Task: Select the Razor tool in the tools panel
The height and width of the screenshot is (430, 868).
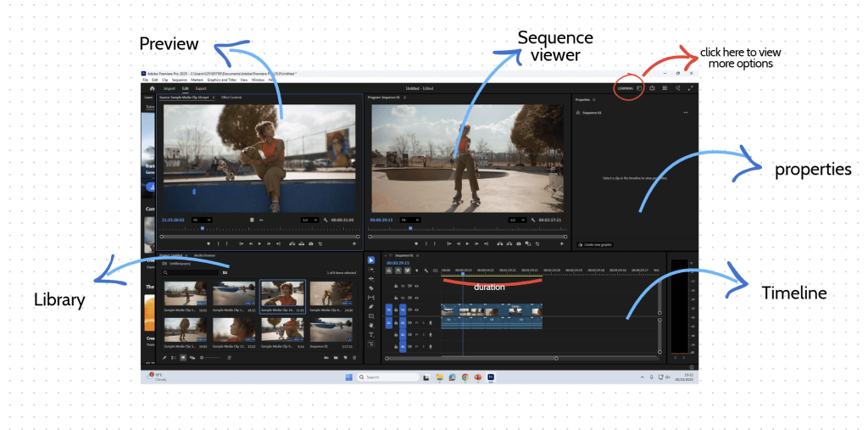Action: coord(371,288)
